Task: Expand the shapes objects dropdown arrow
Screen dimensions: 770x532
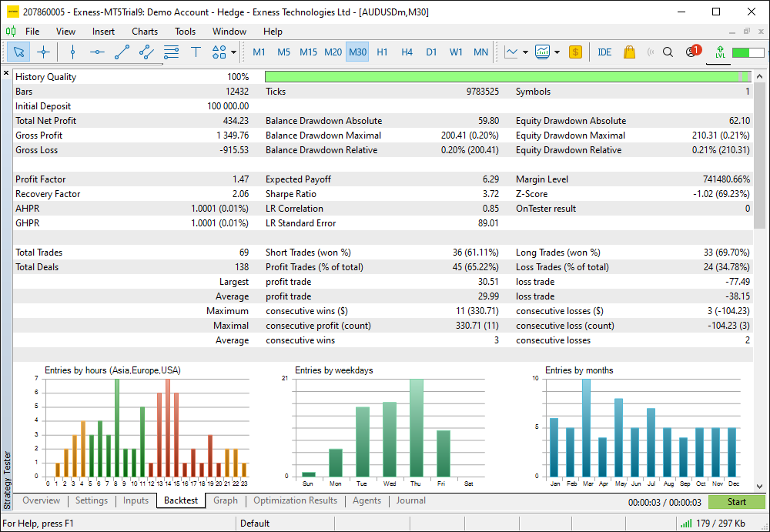Action: 234,52
